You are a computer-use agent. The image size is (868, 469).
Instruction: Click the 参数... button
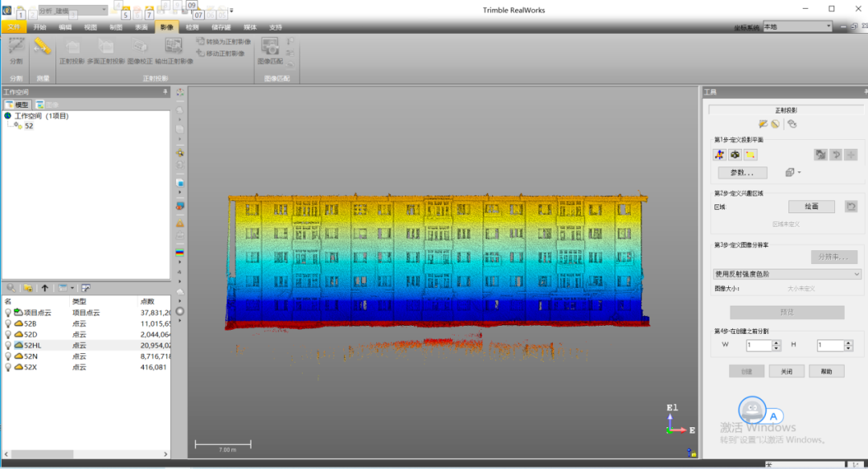pyautogui.click(x=743, y=172)
